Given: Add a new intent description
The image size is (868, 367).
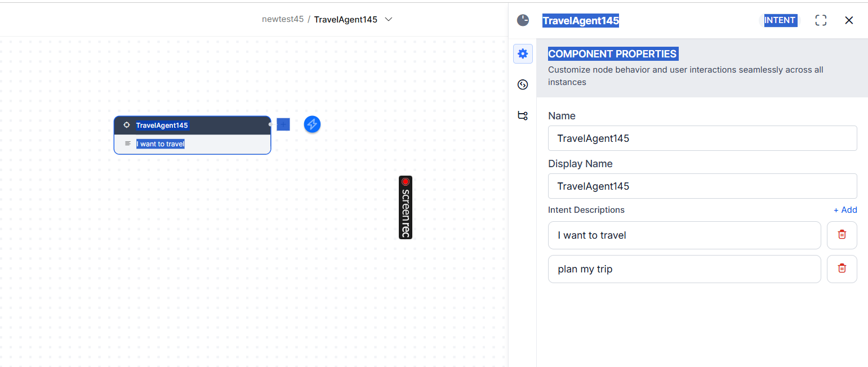Looking at the screenshot, I should (845, 210).
